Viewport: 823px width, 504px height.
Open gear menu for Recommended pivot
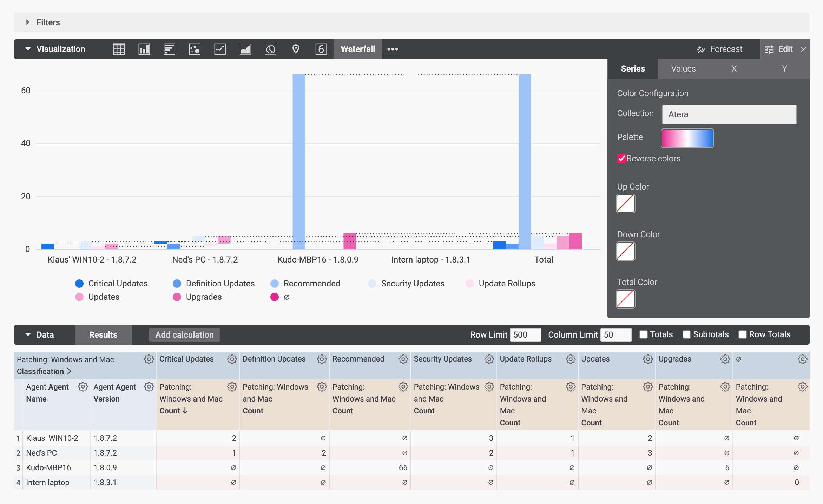click(x=403, y=359)
